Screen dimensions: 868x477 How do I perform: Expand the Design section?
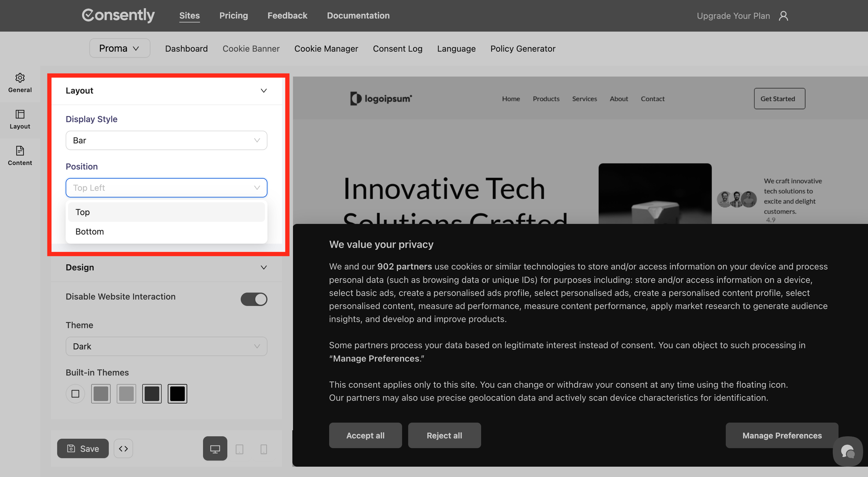264,267
